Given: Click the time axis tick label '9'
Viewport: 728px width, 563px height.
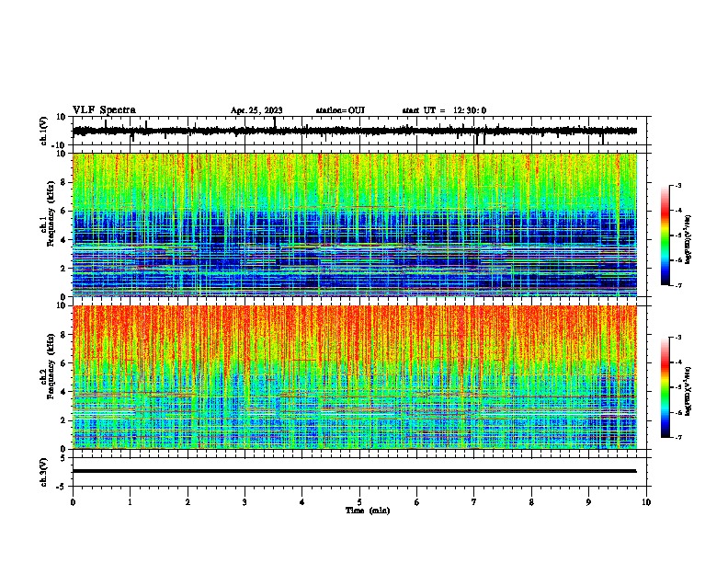Looking at the screenshot, I should 588,502.
